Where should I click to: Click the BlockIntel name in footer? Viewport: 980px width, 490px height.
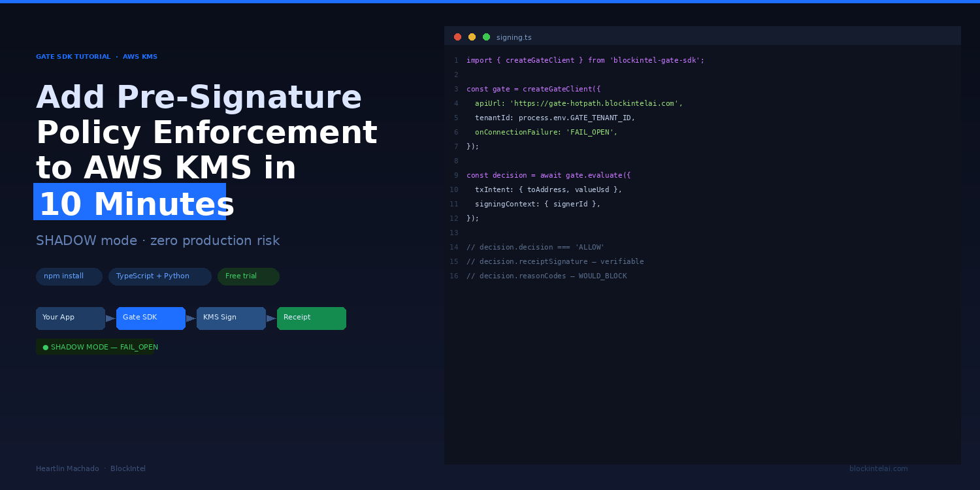(128, 469)
